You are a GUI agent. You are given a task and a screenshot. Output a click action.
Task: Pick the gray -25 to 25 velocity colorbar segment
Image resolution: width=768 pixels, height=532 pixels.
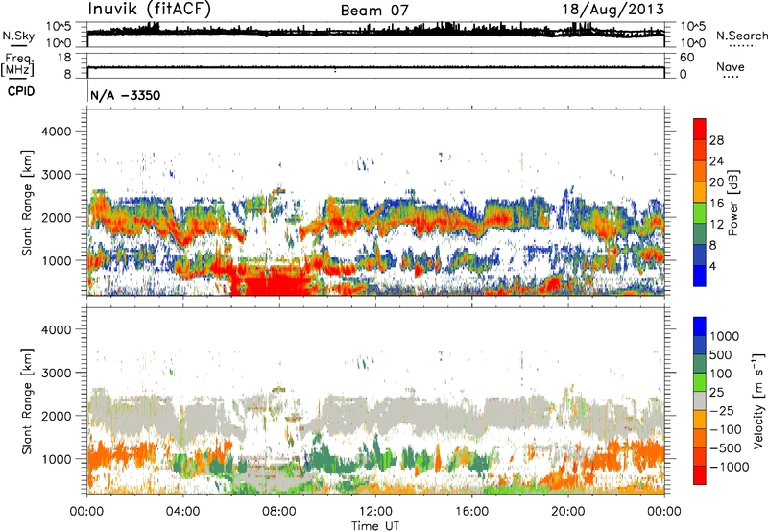coord(700,400)
